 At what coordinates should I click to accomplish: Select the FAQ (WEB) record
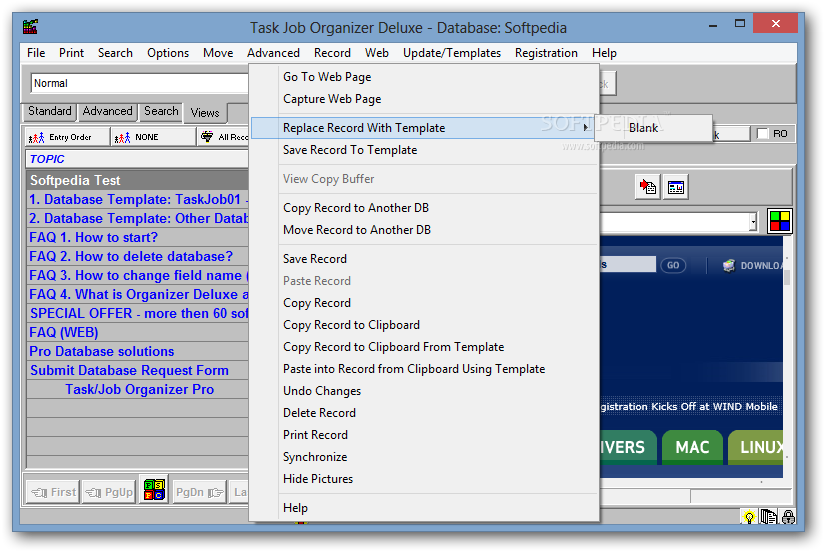point(137,332)
